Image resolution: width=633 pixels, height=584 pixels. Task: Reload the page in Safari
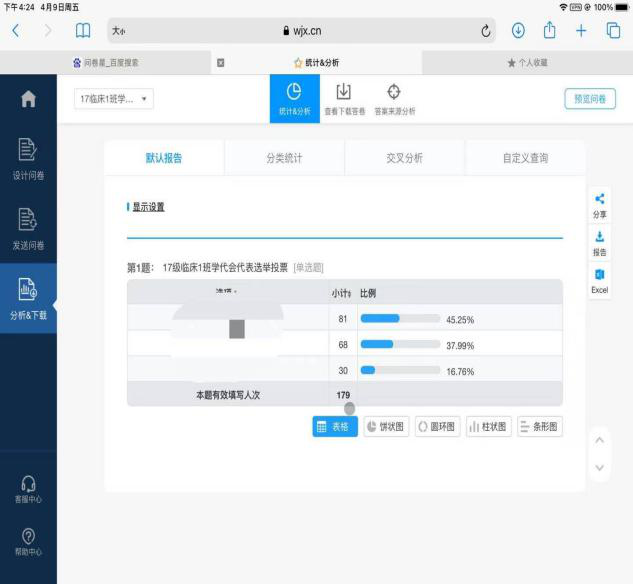[487, 31]
